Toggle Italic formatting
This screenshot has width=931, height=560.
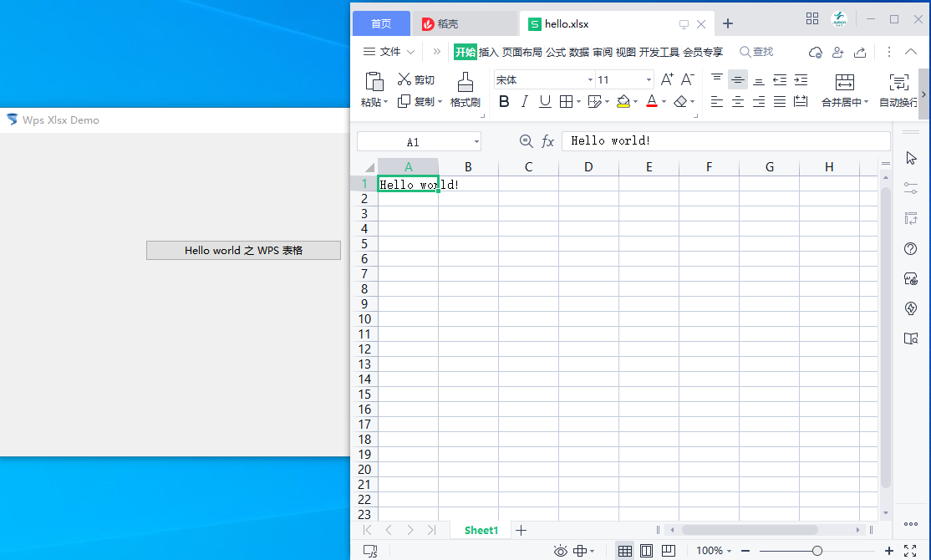[x=524, y=102]
